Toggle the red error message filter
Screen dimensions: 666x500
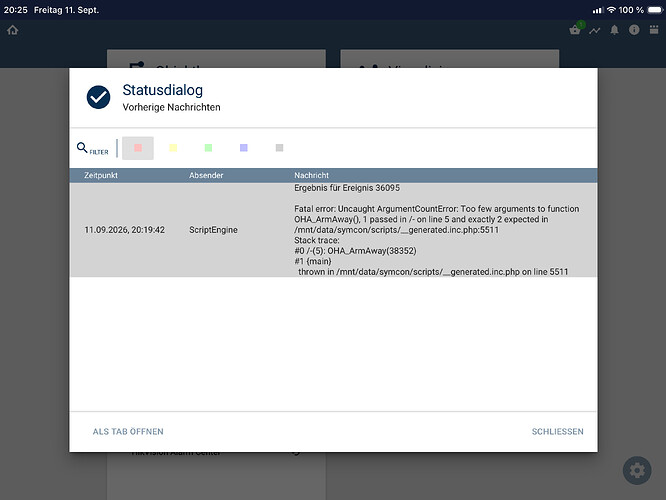point(138,148)
